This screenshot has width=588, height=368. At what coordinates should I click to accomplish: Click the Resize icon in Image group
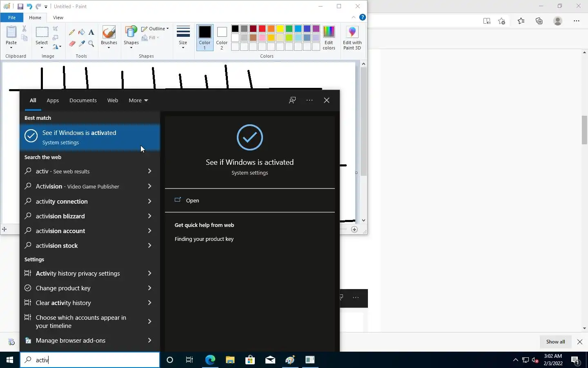pos(56,38)
